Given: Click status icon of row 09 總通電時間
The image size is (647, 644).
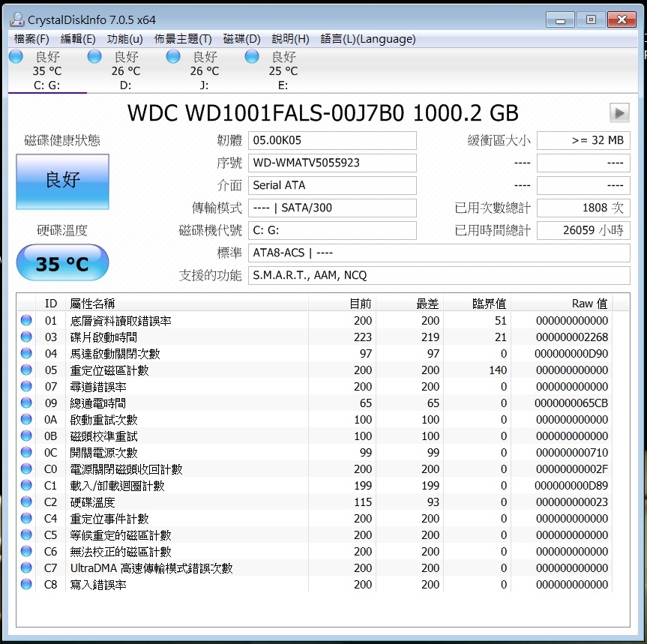Looking at the screenshot, I should 26,403.
